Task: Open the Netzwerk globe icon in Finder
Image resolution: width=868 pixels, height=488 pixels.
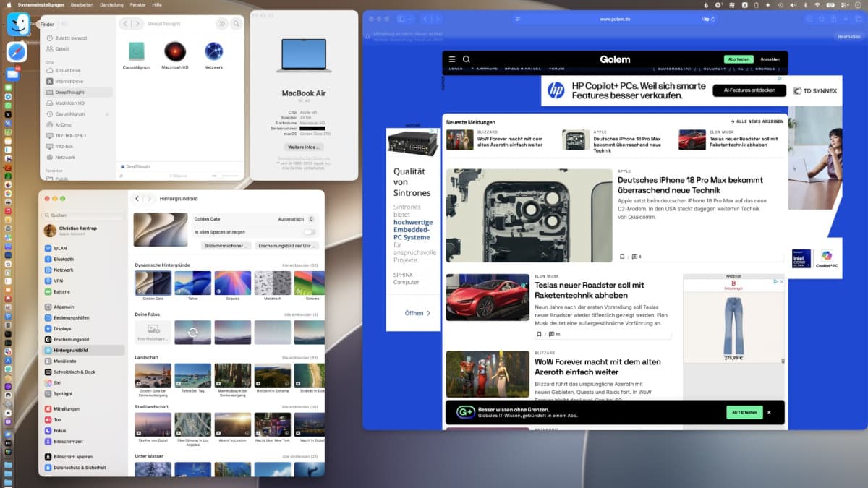Action: [213, 51]
